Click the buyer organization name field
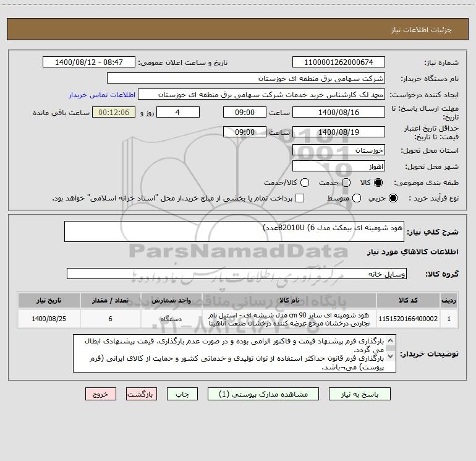The width and height of the screenshot is (476, 461). 246,78
